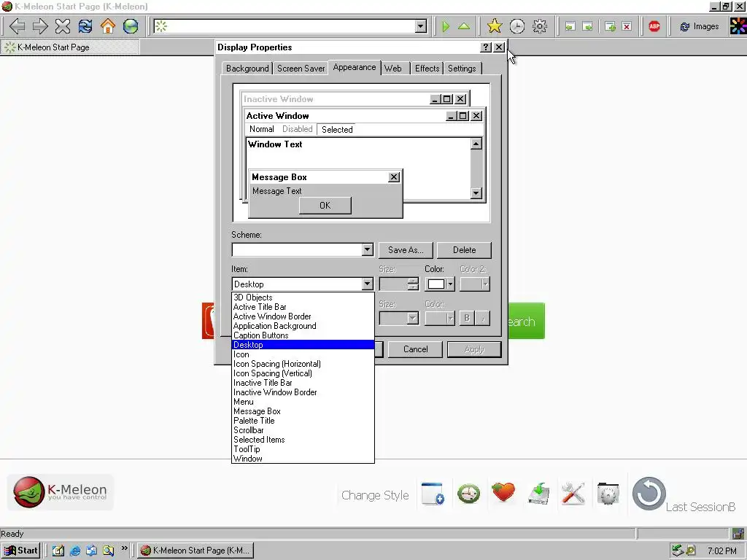The width and height of the screenshot is (747, 560).
Task: Click the previous tab icon
Action: (570, 27)
